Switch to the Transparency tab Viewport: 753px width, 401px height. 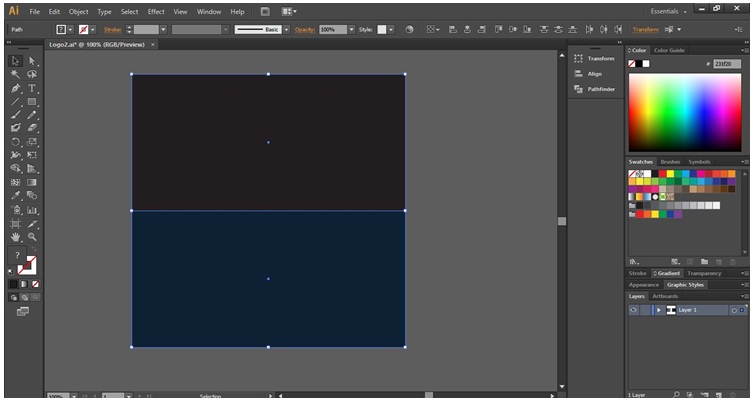point(704,273)
